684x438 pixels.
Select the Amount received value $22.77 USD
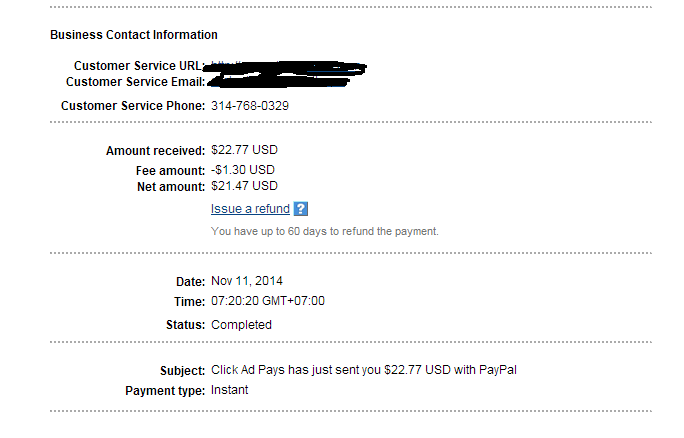[x=244, y=150]
